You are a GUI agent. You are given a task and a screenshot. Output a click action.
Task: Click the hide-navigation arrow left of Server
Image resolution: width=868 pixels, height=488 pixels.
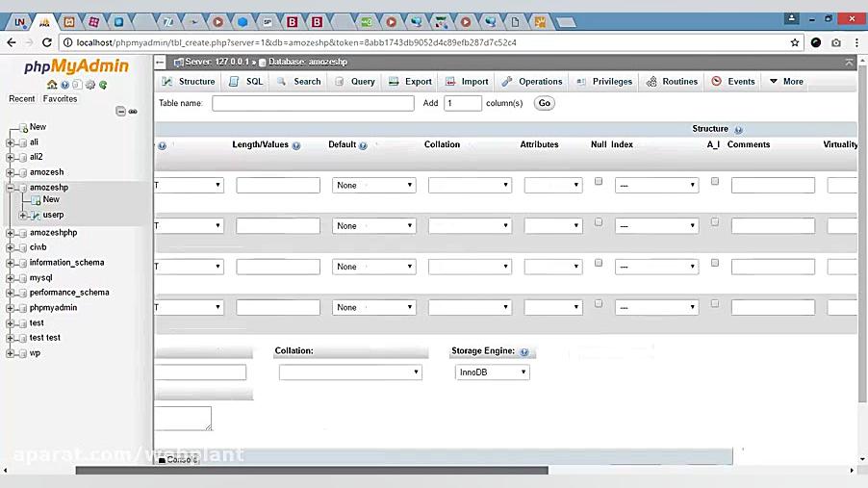pyautogui.click(x=160, y=62)
